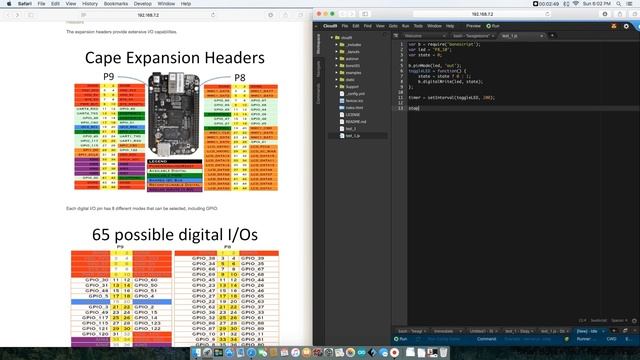Select the test_1.js editor tab
640x360 pixels.
(x=521, y=36)
